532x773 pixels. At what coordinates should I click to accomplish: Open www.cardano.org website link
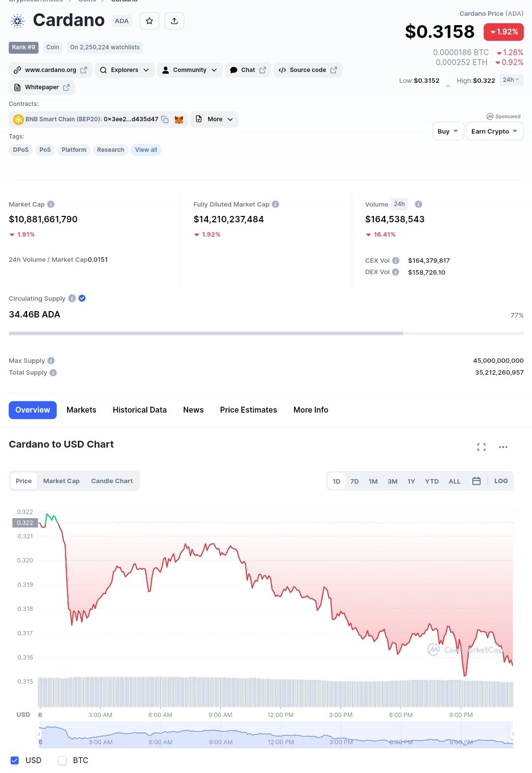coord(50,70)
